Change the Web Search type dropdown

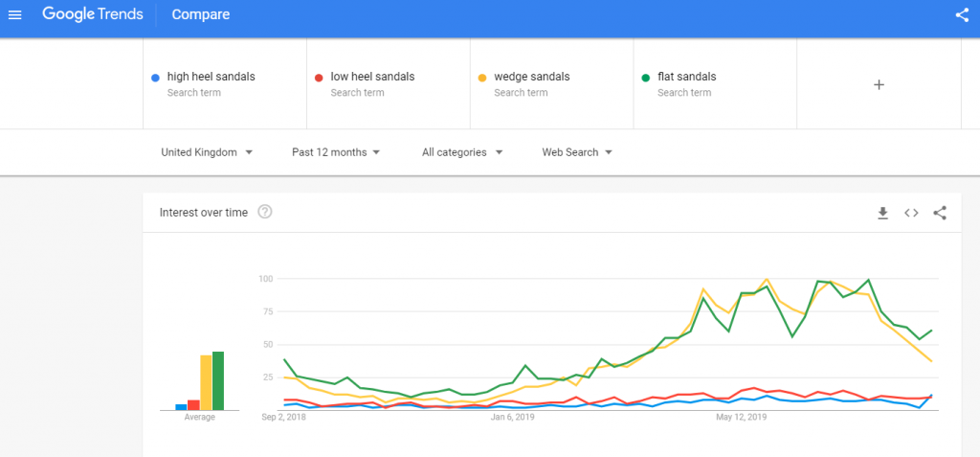pyautogui.click(x=577, y=152)
